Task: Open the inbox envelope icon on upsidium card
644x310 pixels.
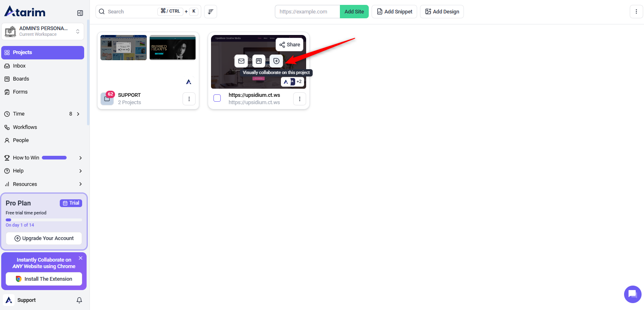Action: (241, 61)
